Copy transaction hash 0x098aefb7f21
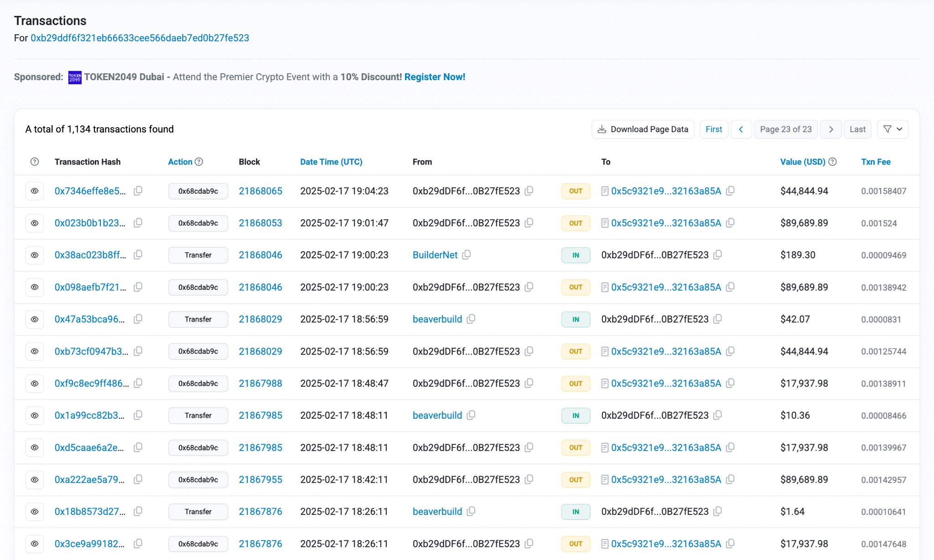 coord(138,287)
